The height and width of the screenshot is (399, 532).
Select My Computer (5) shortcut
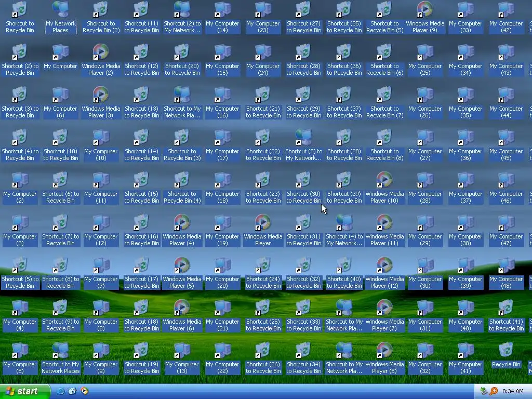(x=20, y=358)
